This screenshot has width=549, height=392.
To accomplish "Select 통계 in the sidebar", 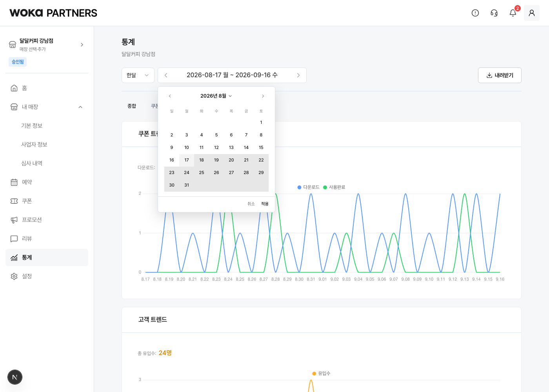I will [x=47, y=258].
